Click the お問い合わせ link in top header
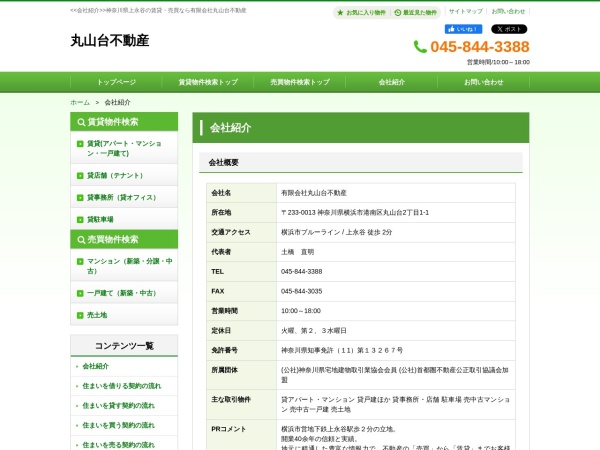The image size is (600, 450). coord(508,11)
